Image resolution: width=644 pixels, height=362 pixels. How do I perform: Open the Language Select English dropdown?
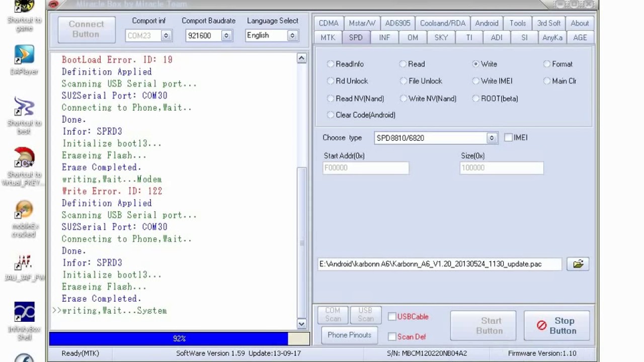(x=292, y=36)
